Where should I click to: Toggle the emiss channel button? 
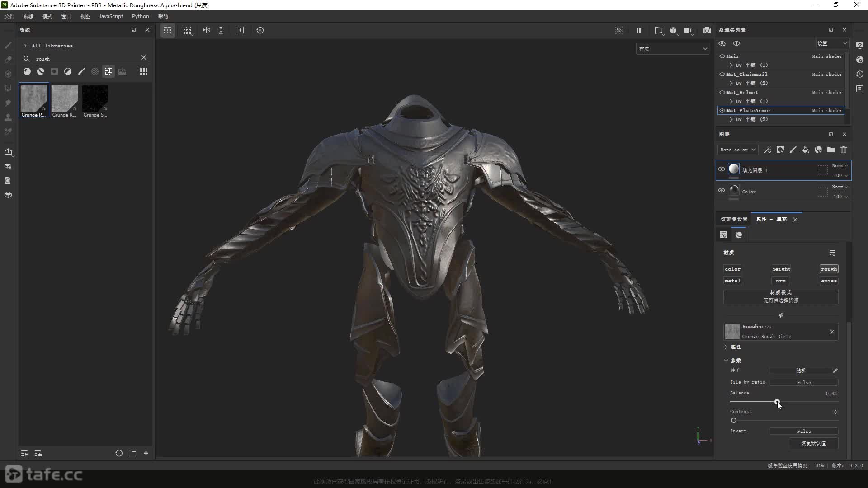point(829,281)
